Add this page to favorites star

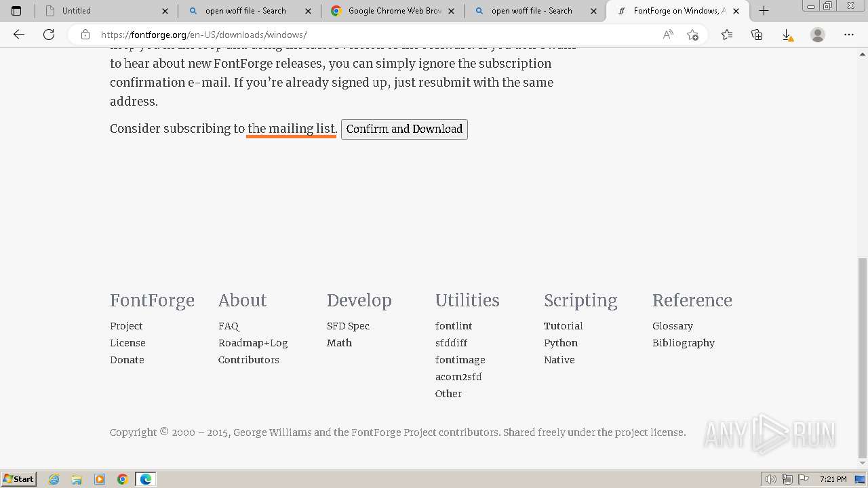(692, 35)
